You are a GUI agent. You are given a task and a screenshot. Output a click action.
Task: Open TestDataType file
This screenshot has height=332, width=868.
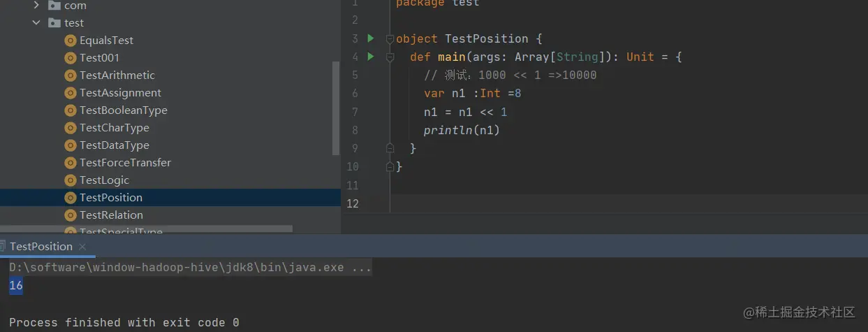click(x=115, y=145)
